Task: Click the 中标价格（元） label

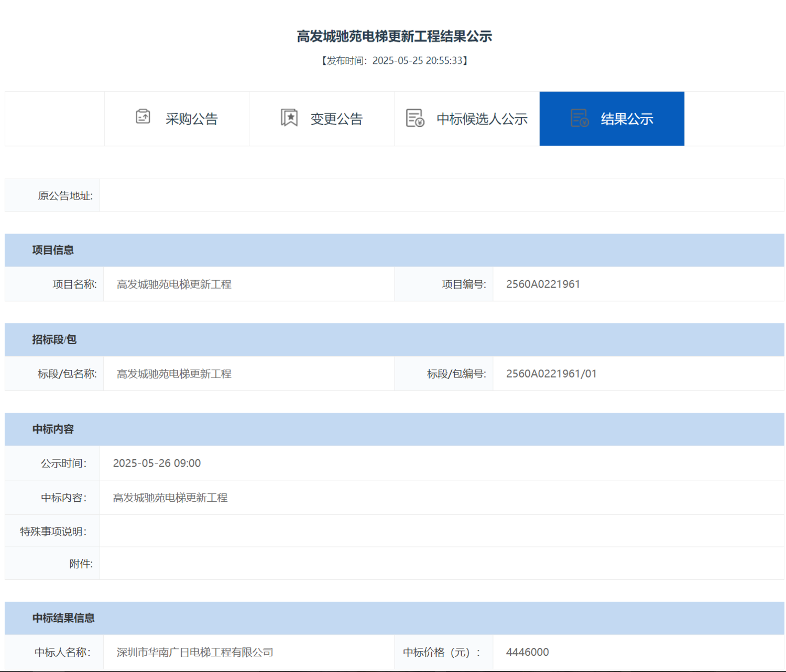Action: (441, 652)
